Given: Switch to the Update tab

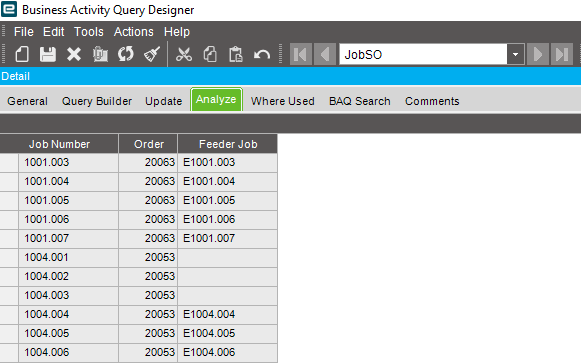Looking at the screenshot, I should [163, 101].
